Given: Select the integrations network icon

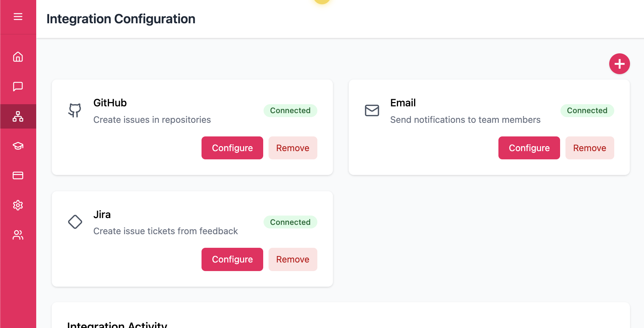Looking at the screenshot, I should pyautogui.click(x=18, y=116).
